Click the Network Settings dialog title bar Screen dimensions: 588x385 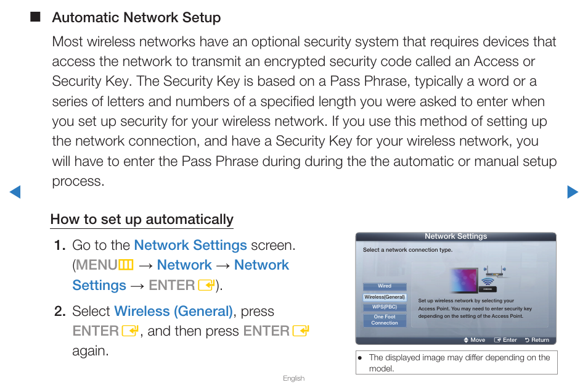pos(455,236)
